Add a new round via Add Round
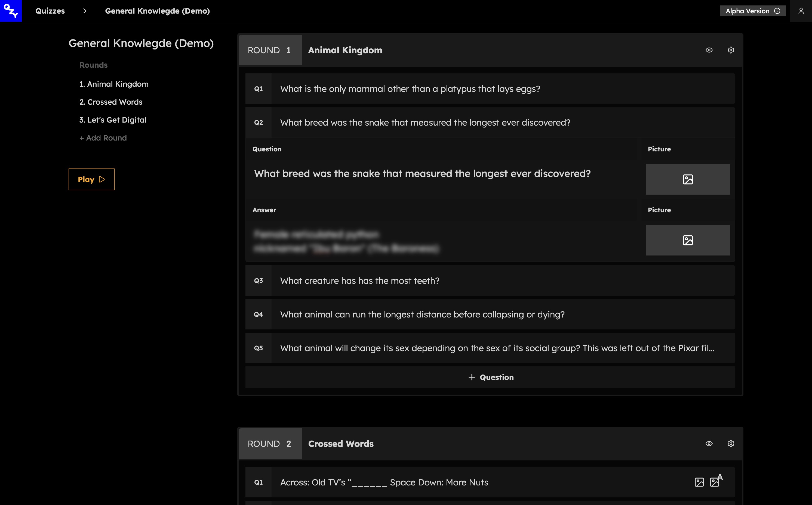812x505 pixels. [103, 138]
